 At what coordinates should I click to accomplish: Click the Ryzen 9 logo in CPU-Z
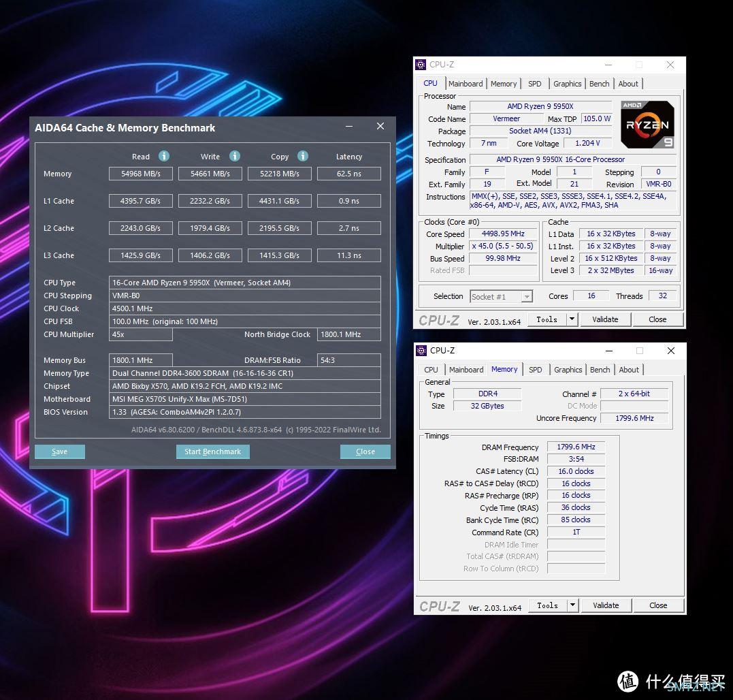coord(647,125)
